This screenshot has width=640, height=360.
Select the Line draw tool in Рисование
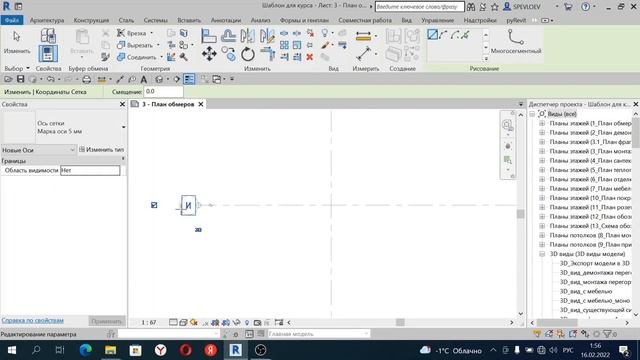(432, 35)
